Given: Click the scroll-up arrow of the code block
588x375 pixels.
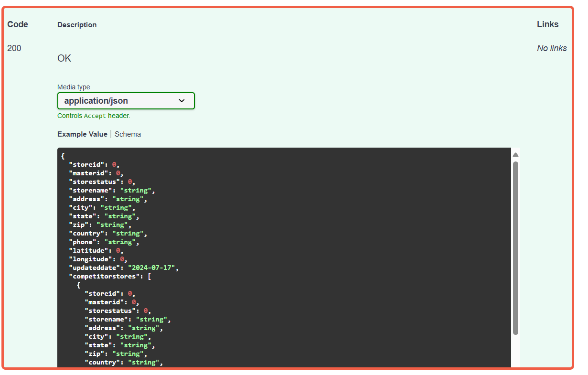Looking at the screenshot, I should click(515, 155).
